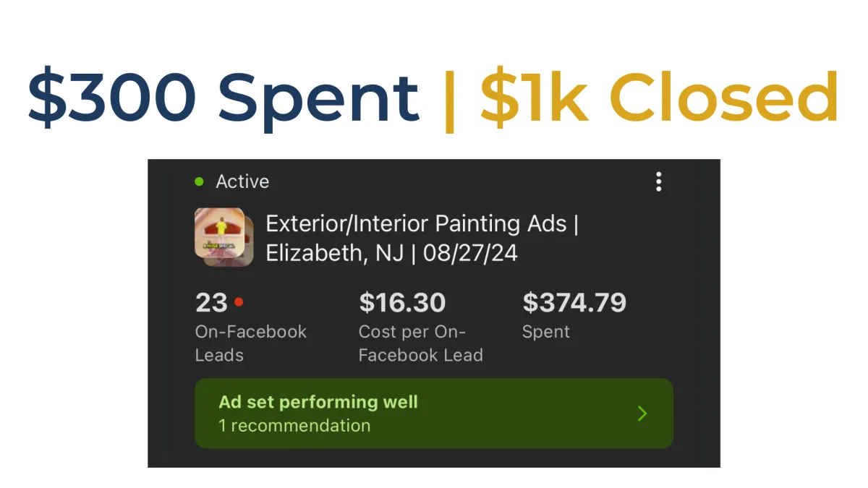Select the 1 recommendation text
The image size is (868, 488).
pos(294,426)
